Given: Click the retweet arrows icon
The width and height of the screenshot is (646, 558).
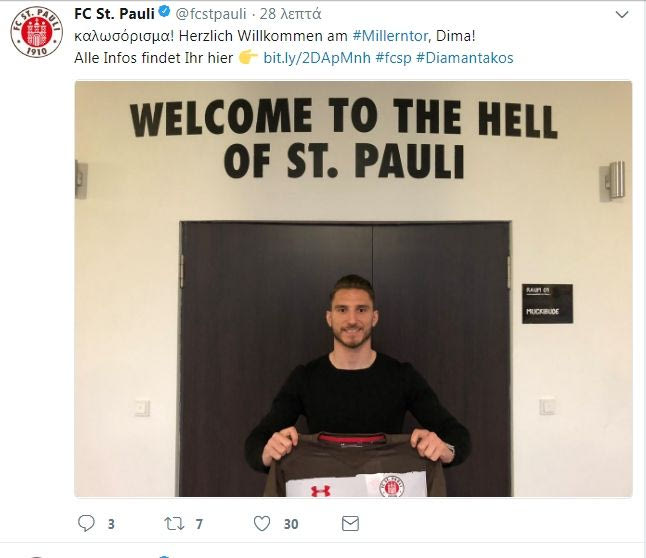Looking at the screenshot, I should tap(174, 524).
